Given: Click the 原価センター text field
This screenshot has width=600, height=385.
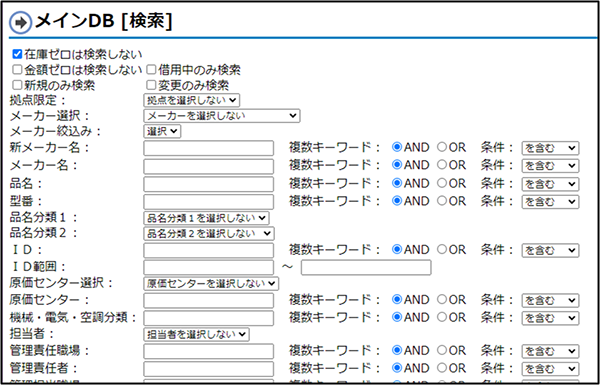Looking at the screenshot, I should pyautogui.click(x=209, y=300).
